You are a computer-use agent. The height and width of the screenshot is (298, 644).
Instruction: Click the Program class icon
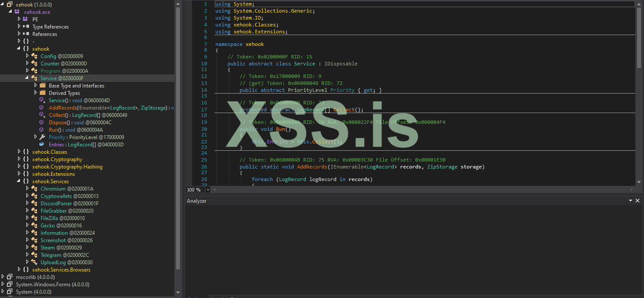(34, 71)
